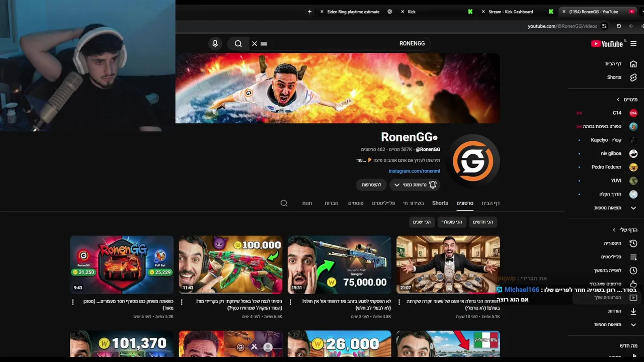
Task: Close the Elden Ring playtime estimate tab
Action: 322,12
